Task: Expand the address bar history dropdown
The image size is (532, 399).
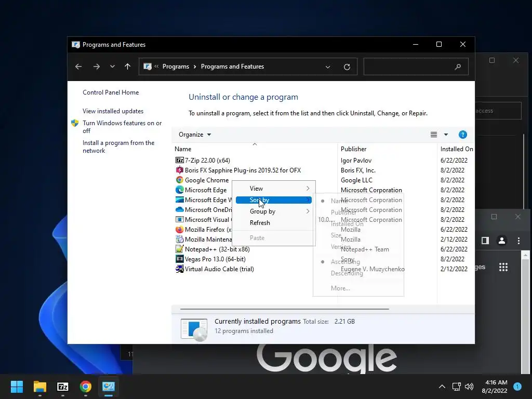Action: click(328, 67)
